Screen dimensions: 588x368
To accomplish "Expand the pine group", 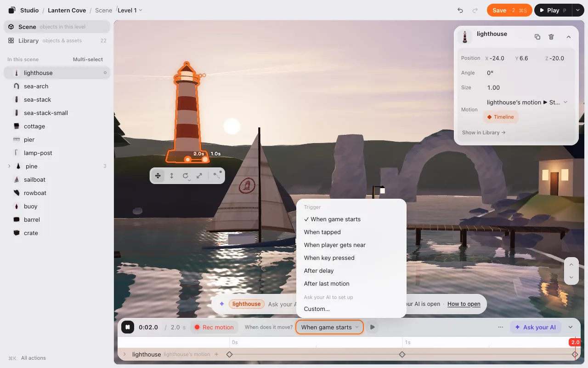I will click(x=9, y=166).
